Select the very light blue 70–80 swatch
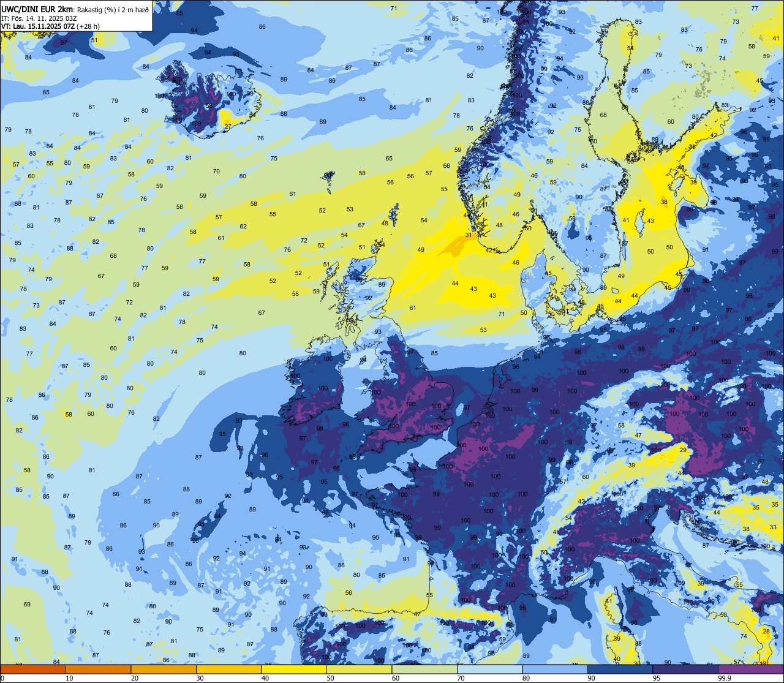784x683 pixels. click(489, 669)
